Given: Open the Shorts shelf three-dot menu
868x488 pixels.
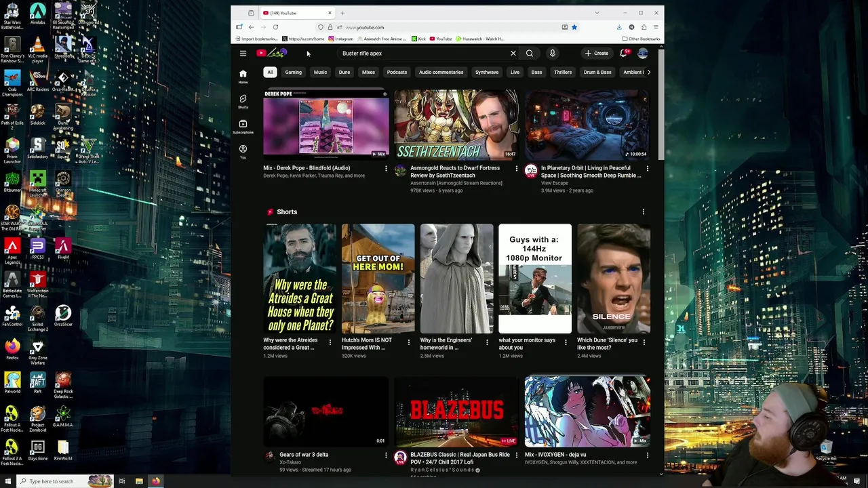Looking at the screenshot, I should coord(644,212).
